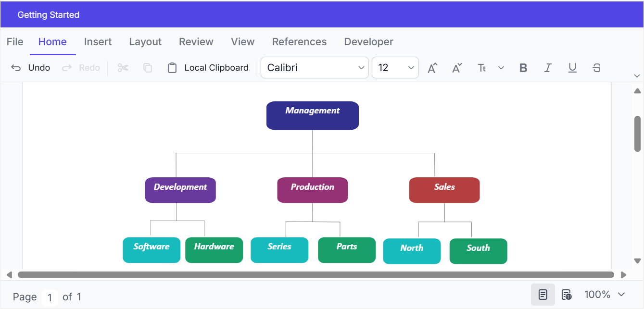Expand the ribbon toolbar chevron
644x309 pixels.
pyautogui.click(x=637, y=76)
